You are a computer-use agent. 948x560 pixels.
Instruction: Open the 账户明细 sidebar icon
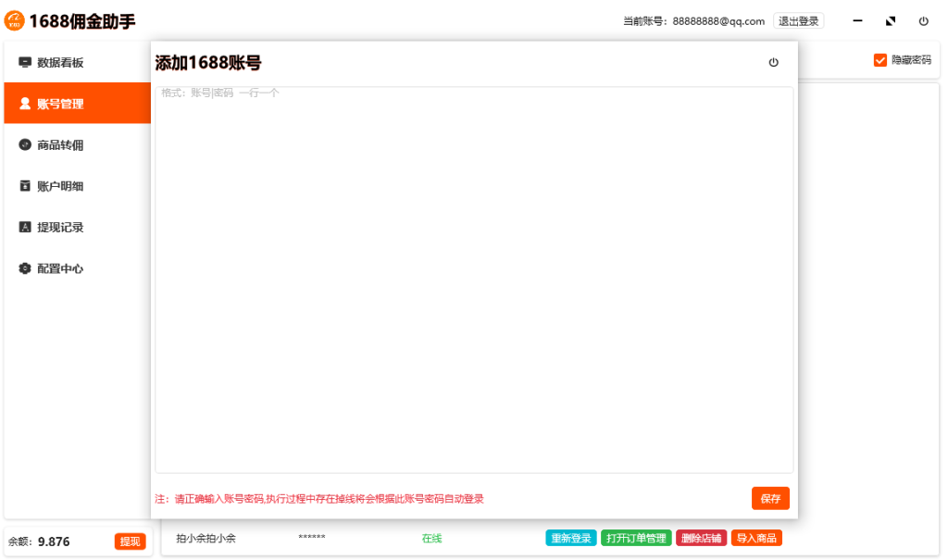coord(25,186)
